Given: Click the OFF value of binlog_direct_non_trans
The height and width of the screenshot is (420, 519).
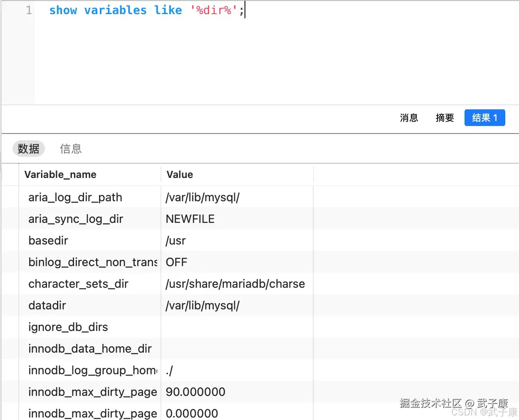Looking at the screenshot, I should tap(176, 262).
